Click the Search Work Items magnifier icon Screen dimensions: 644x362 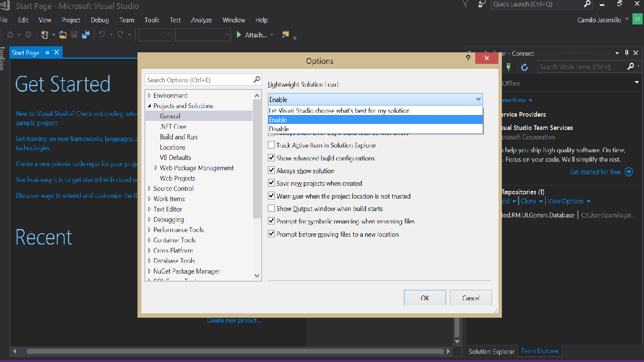click(x=630, y=66)
